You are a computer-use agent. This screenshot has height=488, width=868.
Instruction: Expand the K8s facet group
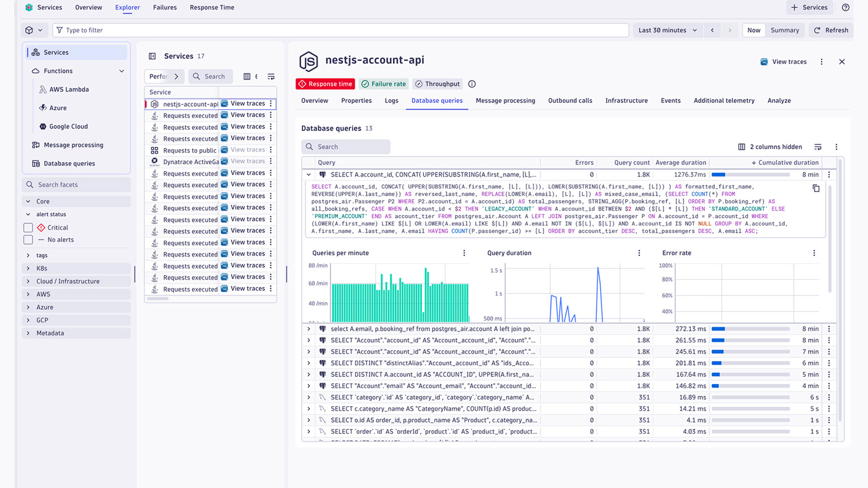(x=28, y=268)
